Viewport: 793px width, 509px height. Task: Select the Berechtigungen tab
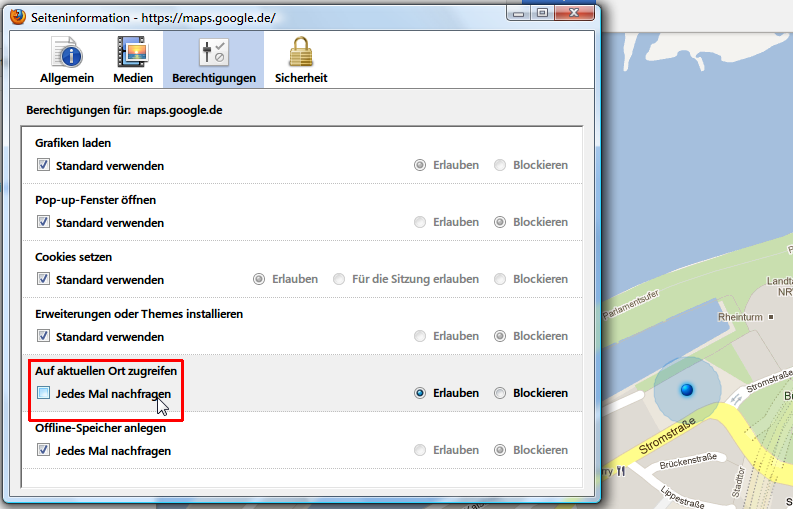pos(213,60)
